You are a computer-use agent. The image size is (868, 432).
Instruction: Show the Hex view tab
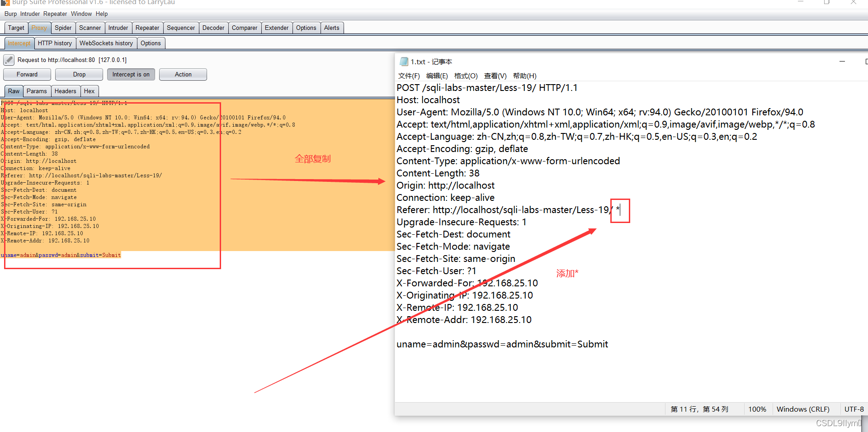[89, 91]
